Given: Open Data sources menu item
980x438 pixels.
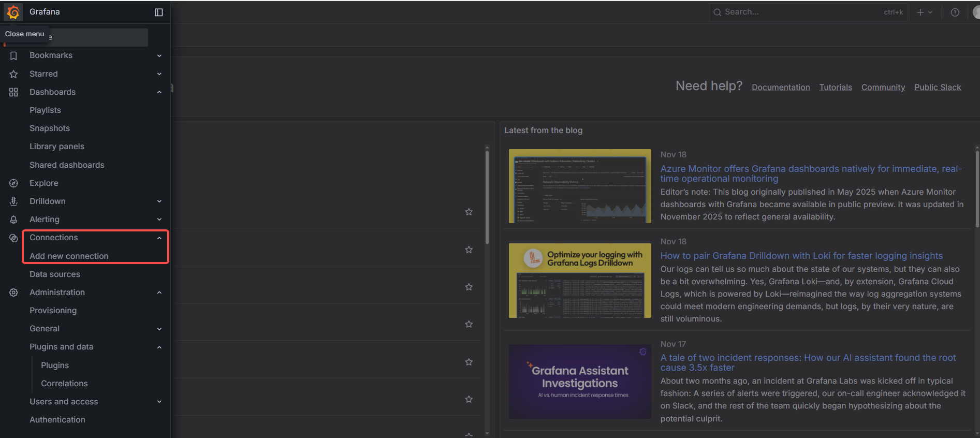Looking at the screenshot, I should (55, 274).
